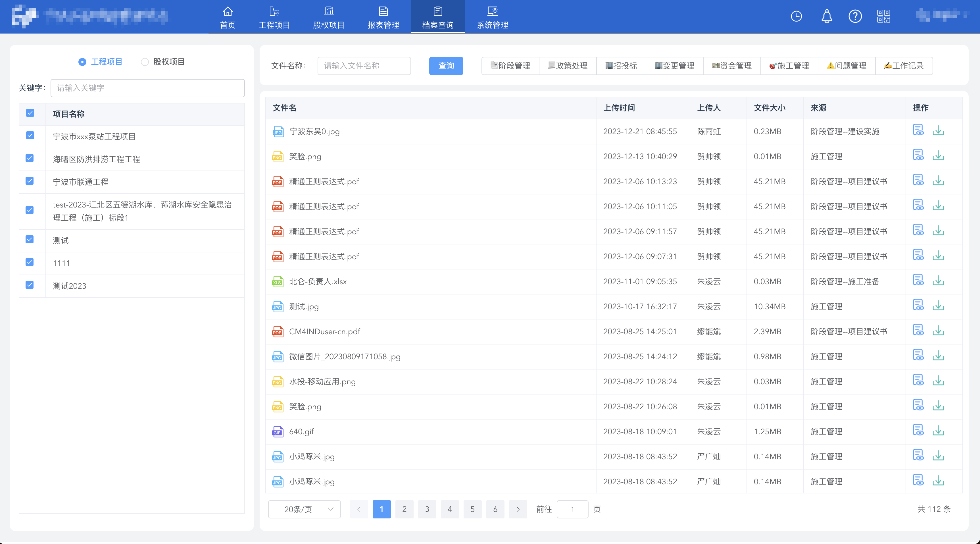The height and width of the screenshot is (544, 980).
Task: Filter by 变更管理
Action: pos(675,66)
